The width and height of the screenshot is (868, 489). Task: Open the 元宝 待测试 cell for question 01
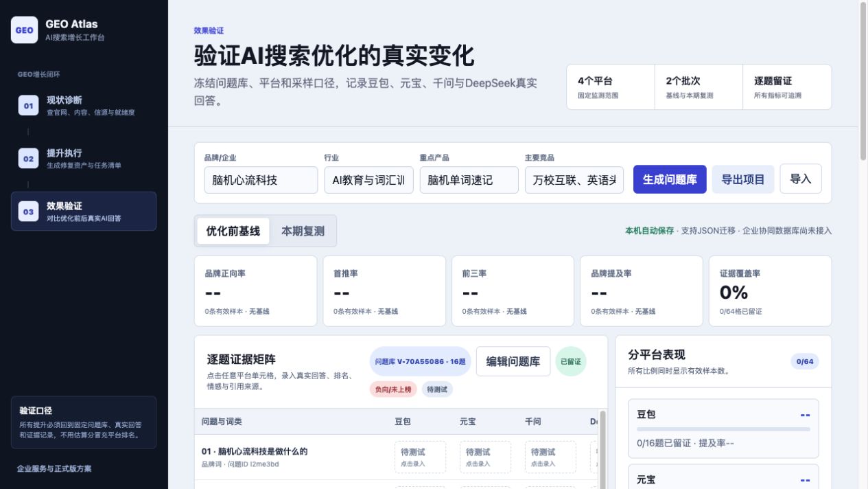click(x=485, y=457)
